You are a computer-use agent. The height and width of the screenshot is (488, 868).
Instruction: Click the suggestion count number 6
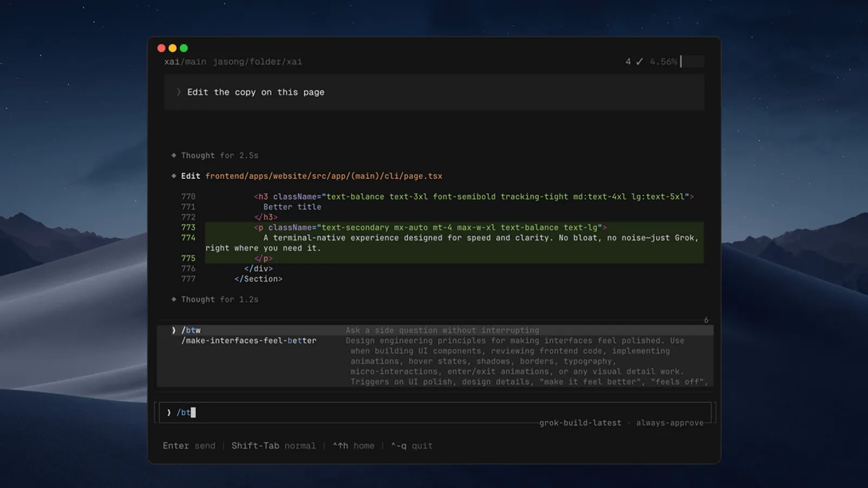click(x=706, y=320)
